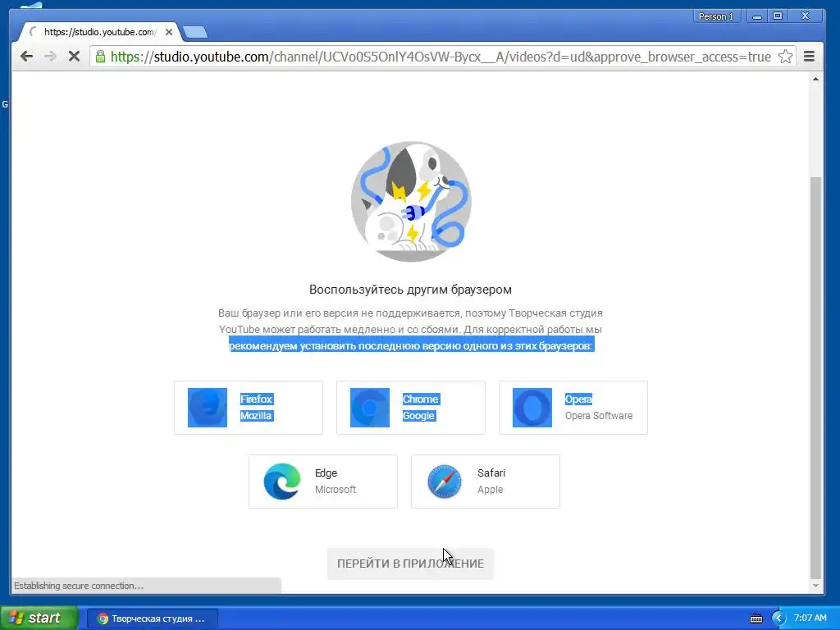Close the studio.youtube.com tab
The height and width of the screenshot is (630, 840).
[169, 32]
